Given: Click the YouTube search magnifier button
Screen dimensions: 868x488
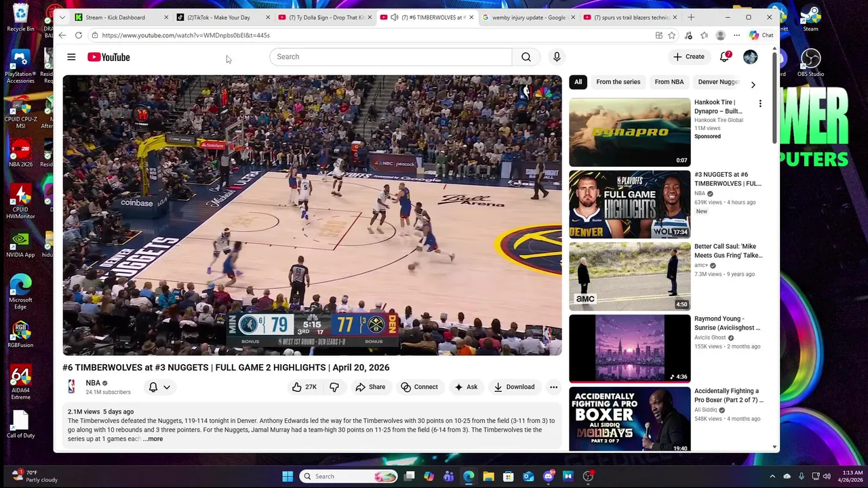Looking at the screenshot, I should 526,57.
